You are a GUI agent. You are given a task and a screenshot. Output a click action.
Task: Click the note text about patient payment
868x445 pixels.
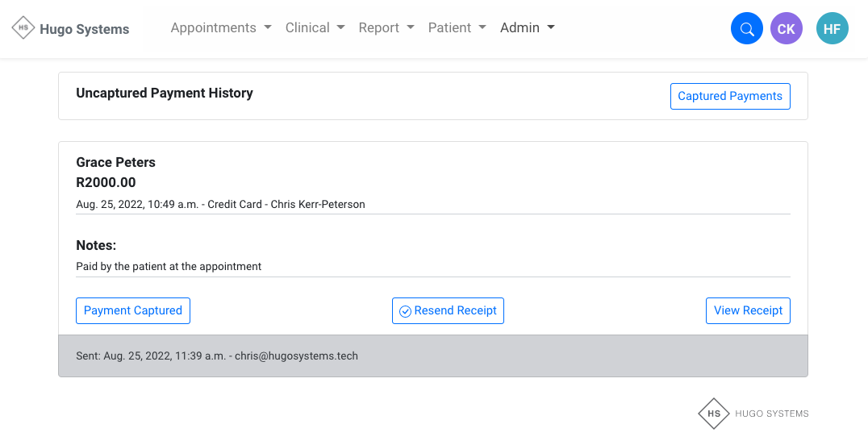(x=169, y=266)
